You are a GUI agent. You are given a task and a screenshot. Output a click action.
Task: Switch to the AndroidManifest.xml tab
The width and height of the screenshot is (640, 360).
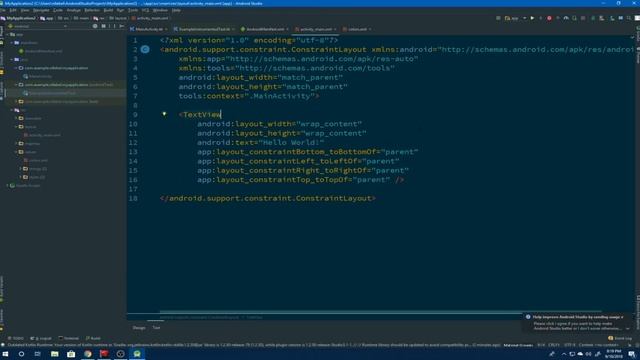264,29
